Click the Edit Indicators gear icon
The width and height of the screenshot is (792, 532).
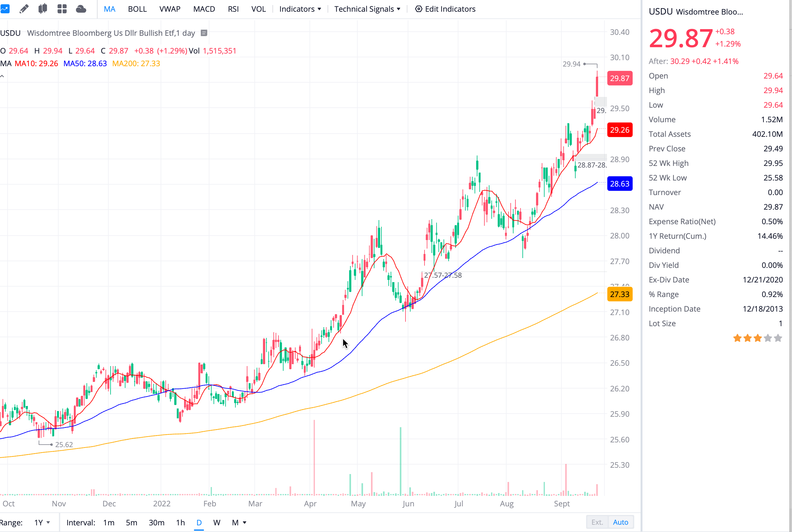(x=419, y=9)
